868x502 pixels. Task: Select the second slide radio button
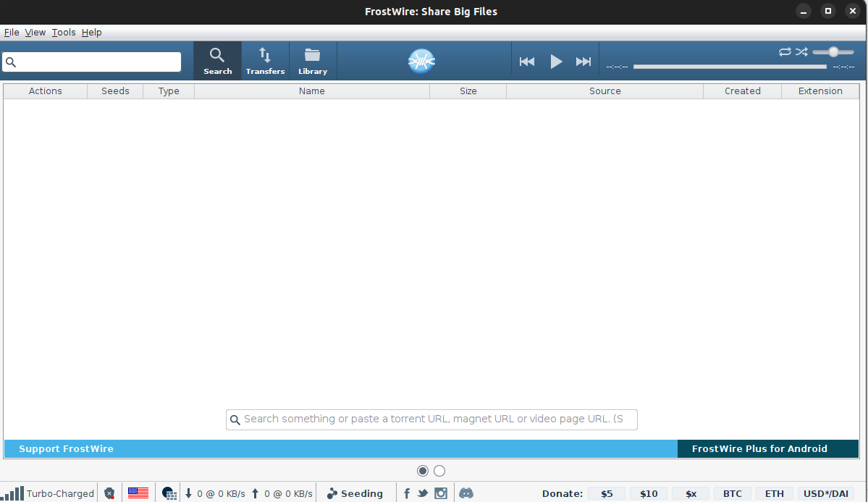coord(439,471)
